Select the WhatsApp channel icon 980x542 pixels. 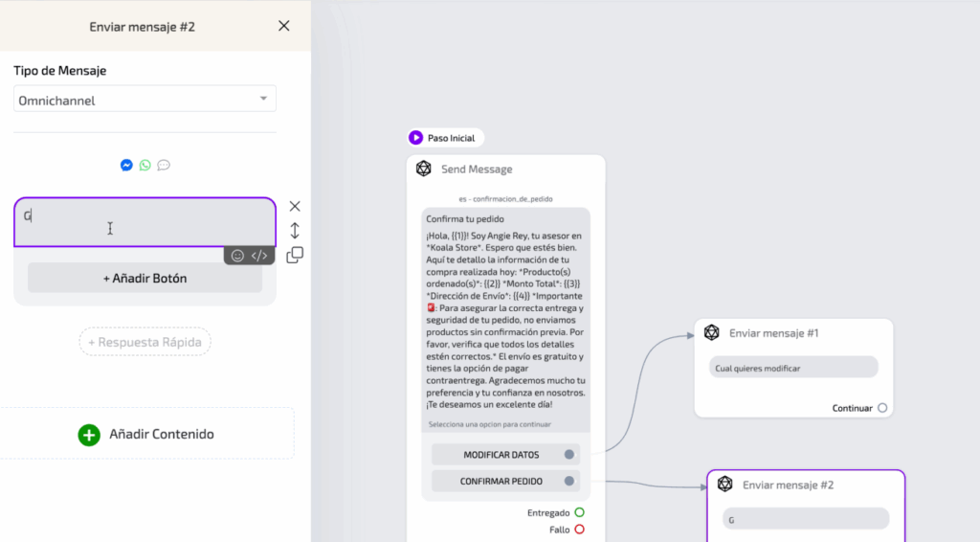coord(145,165)
